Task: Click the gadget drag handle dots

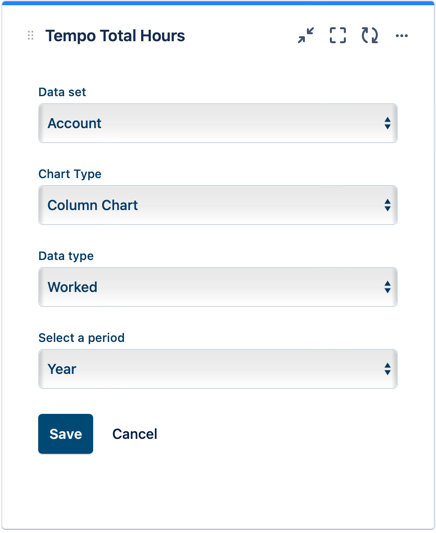Action: point(31,35)
